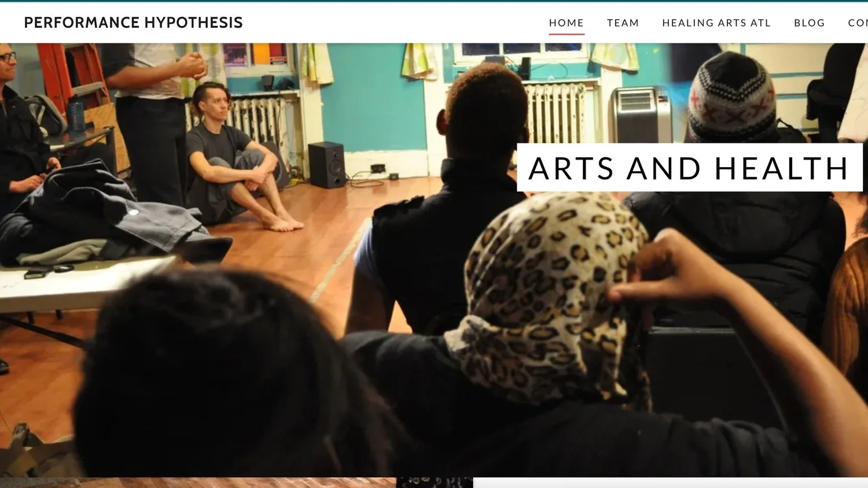868x488 pixels.
Task: Click the black speaker on the floor
Action: point(327,164)
